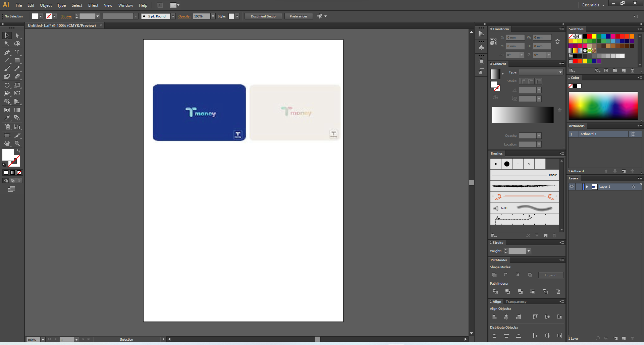644x345 pixels.
Task: Open the Stroke Weight dropdown
Action: point(529,251)
